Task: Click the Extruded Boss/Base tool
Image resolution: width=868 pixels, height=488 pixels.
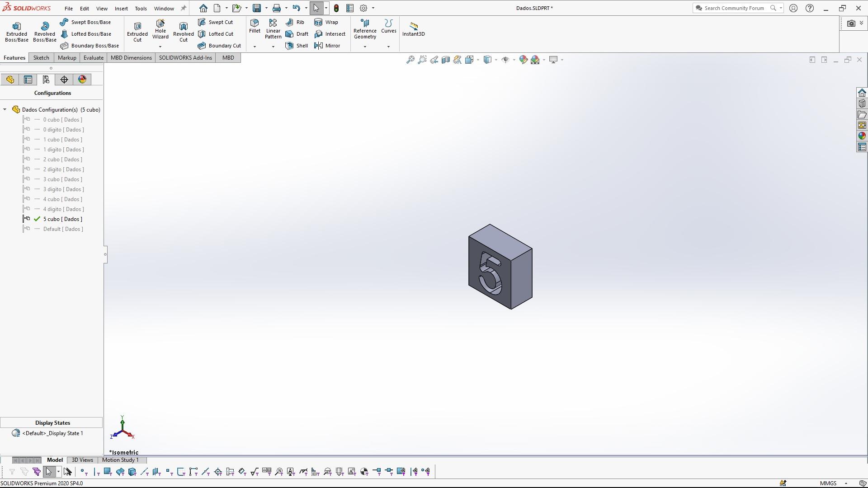Action: pos(17,32)
